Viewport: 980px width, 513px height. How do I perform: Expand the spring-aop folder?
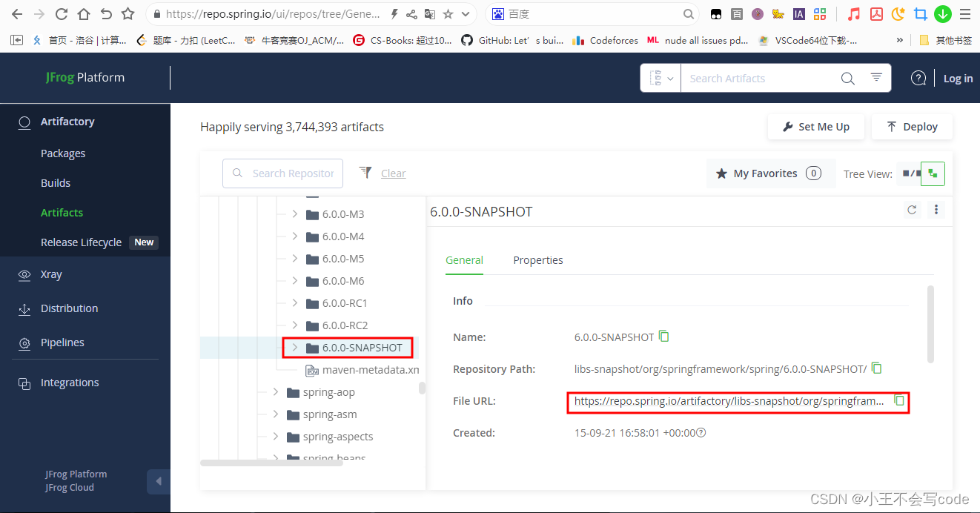pos(275,392)
